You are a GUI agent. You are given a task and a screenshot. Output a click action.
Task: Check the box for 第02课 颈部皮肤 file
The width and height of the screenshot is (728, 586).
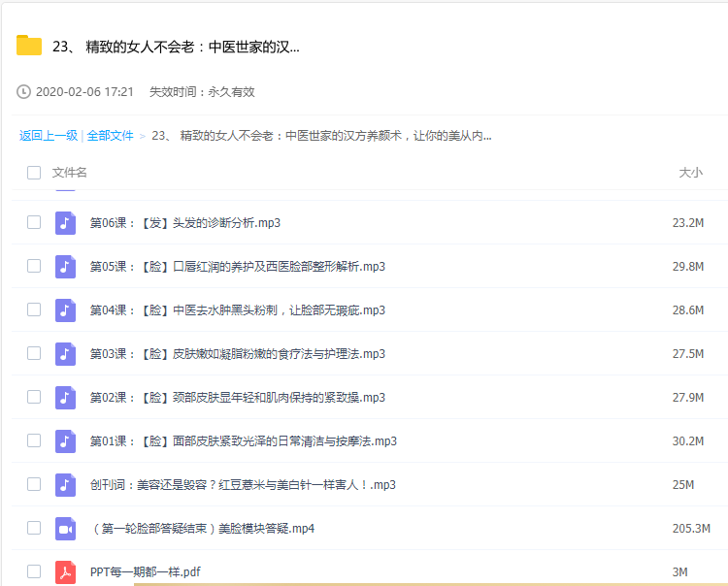click(34, 397)
